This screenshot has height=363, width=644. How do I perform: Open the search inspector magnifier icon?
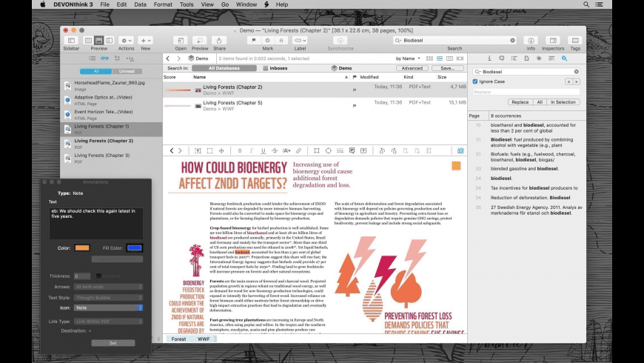click(x=564, y=59)
